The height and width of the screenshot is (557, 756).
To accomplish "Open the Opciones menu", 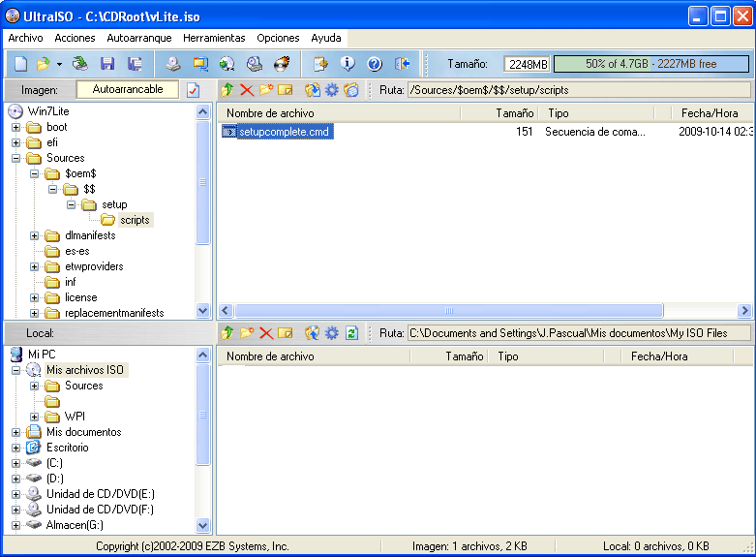I will pyautogui.click(x=278, y=38).
